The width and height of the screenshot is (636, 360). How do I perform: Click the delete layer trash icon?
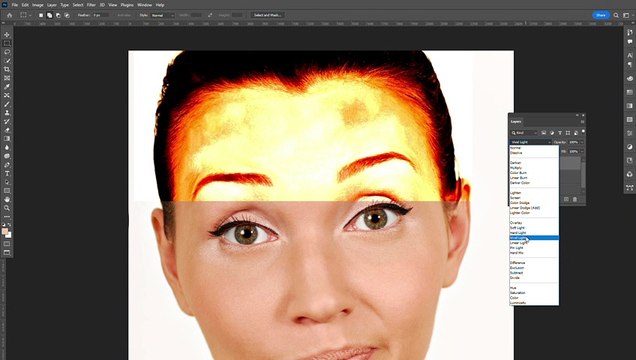click(x=575, y=199)
